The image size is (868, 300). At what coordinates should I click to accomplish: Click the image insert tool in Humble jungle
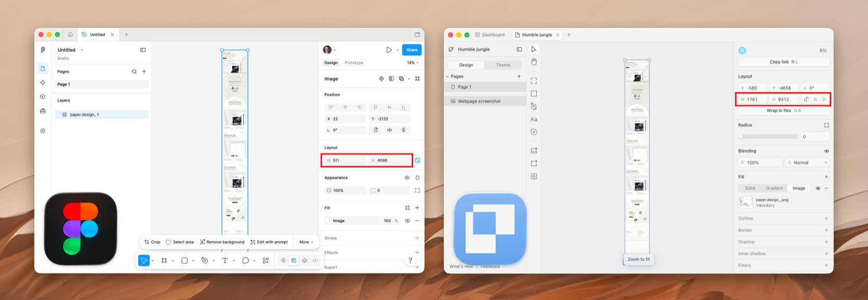click(x=534, y=151)
